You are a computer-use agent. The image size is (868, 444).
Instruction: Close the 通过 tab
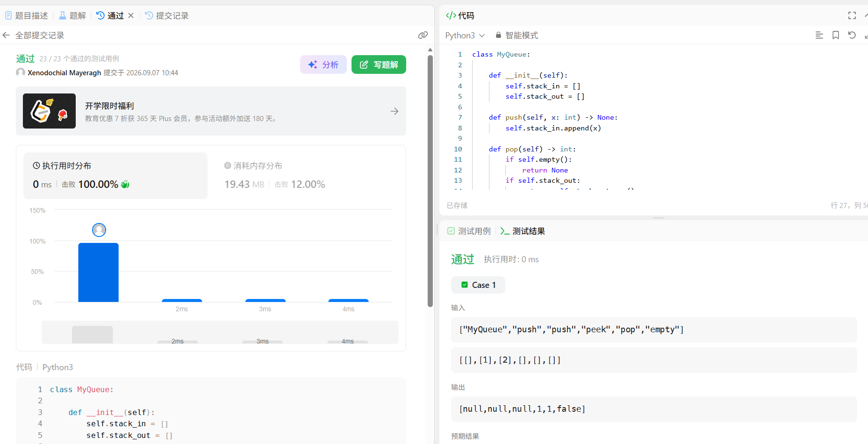click(x=131, y=15)
